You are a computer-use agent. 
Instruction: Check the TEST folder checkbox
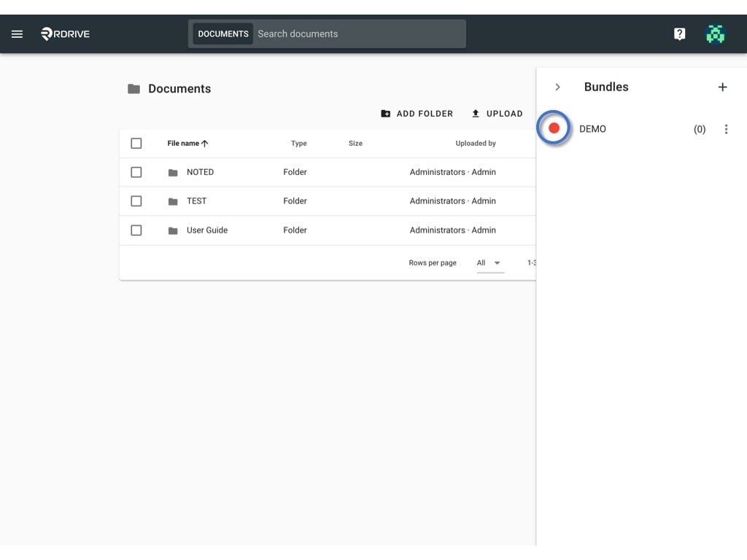click(x=136, y=201)
